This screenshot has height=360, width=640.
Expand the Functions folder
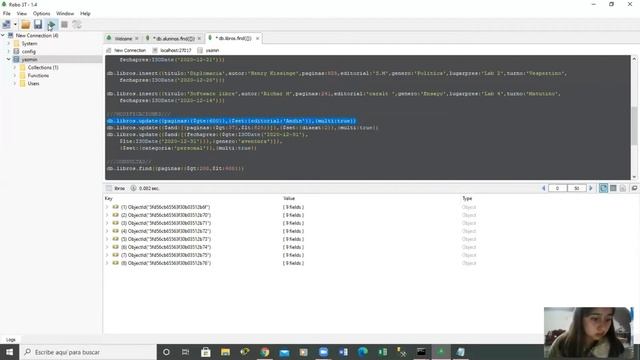[16, 76]
